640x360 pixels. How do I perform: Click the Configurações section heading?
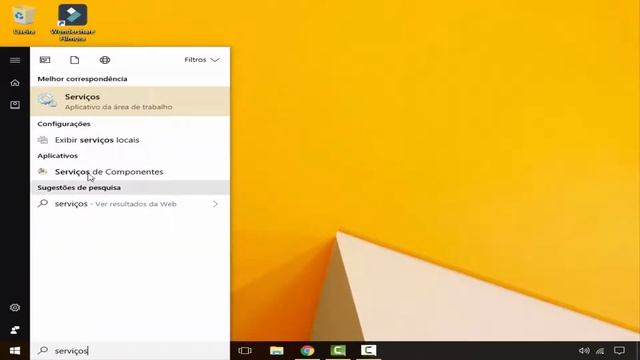tap(64, 124)
